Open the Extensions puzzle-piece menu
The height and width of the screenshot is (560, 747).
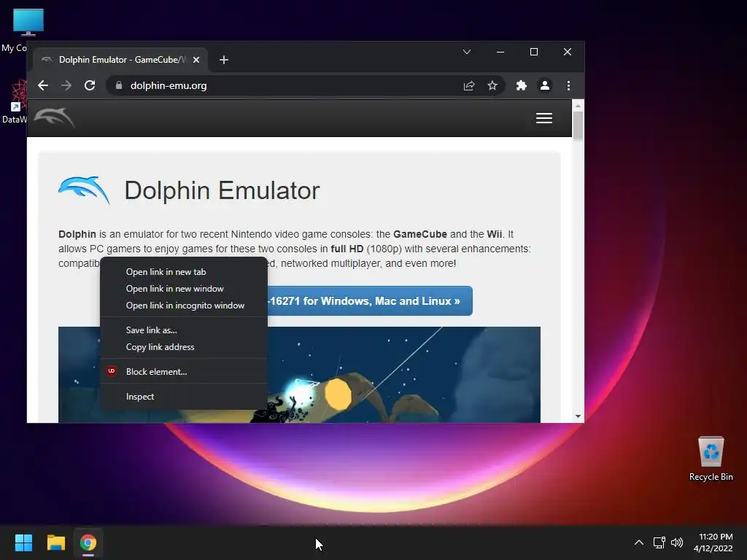[x=521, y=85]
